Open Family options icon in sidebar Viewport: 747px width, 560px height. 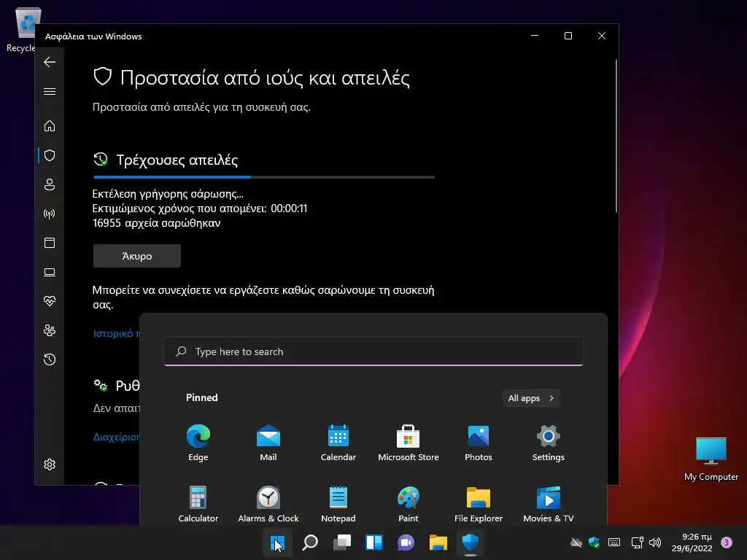click(50, 330)
